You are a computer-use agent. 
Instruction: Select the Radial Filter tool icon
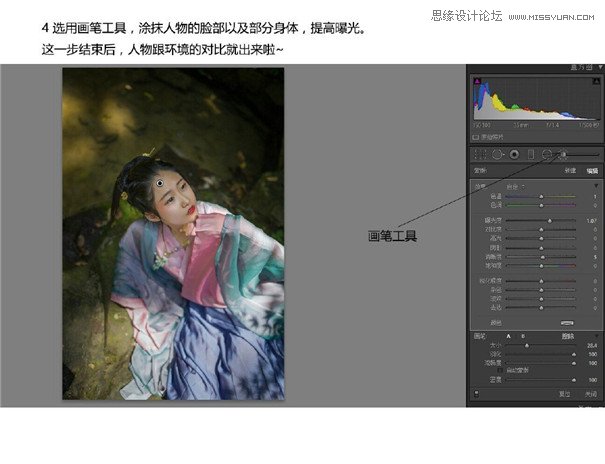(547, 154)
